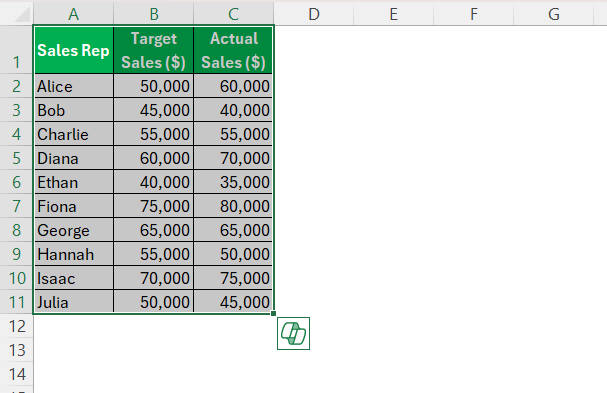Click Alice's target sales 50,000
This screenshot has height=393, width=607.
click(x=154, y=86)
